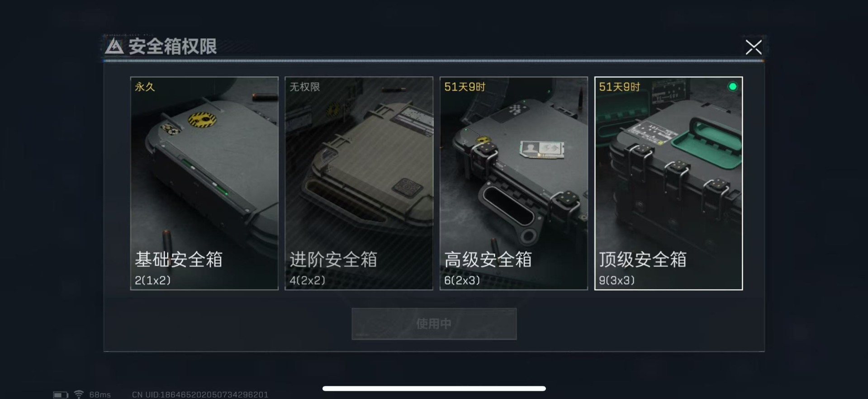Close the 安全箱权限 dialog

pos(753,47)
